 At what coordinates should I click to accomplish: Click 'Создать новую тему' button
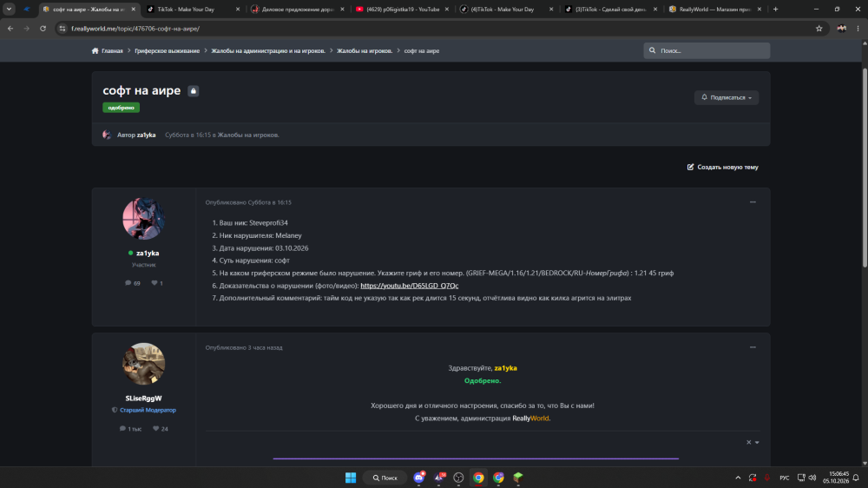pos(722,167)
